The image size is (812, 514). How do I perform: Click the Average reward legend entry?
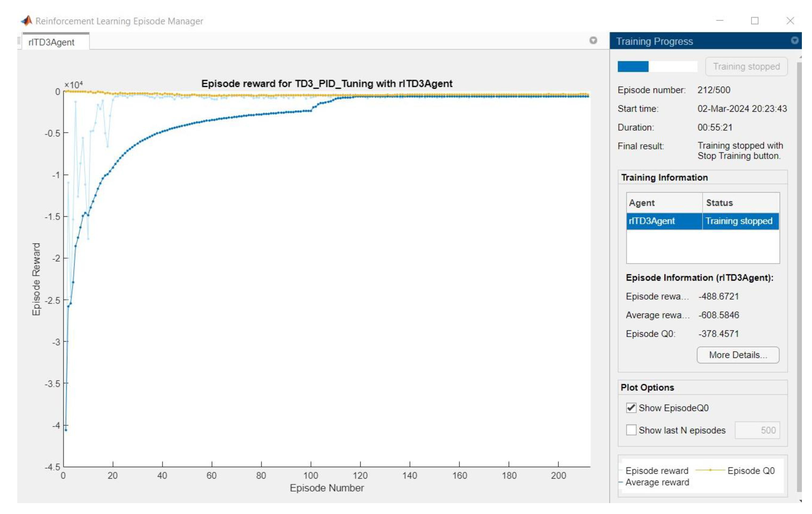pyautogui.click(x=657, y=482)
